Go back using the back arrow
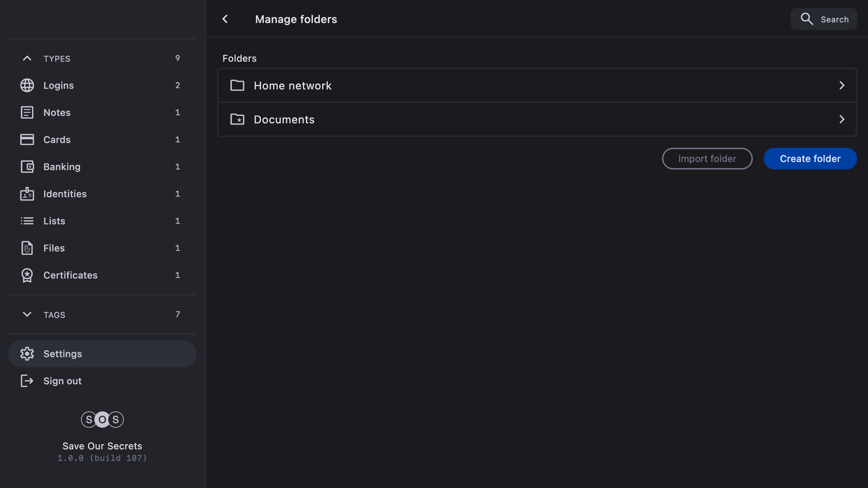This screenshot has width=868, height=488. point(225,19)
